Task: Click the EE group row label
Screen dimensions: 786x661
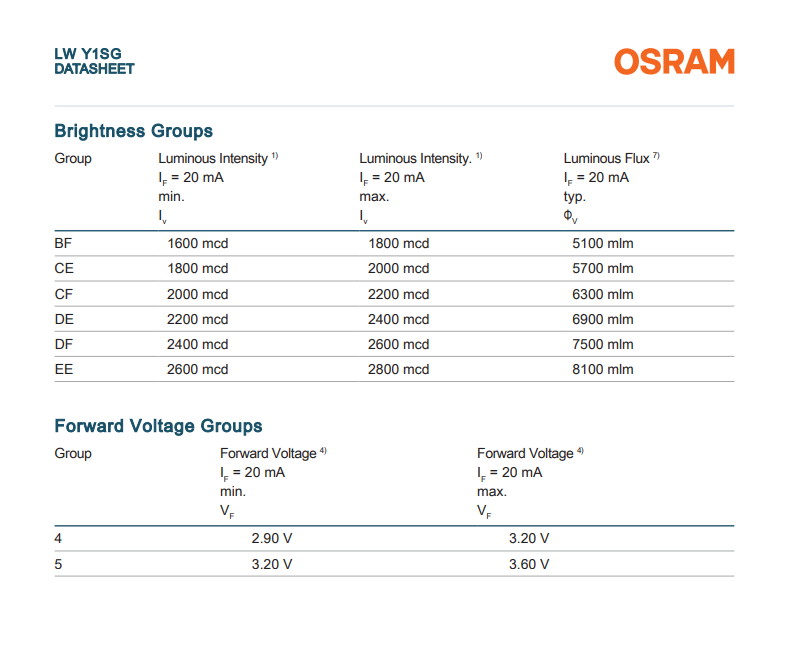Action: pyautogui.click(x=64, y=369)
